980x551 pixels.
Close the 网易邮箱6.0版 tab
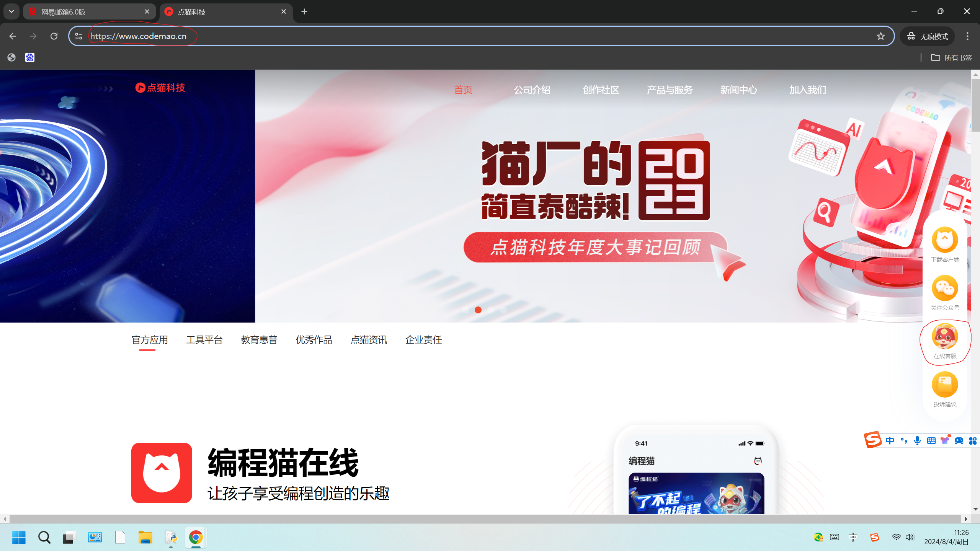pos(147,12)
